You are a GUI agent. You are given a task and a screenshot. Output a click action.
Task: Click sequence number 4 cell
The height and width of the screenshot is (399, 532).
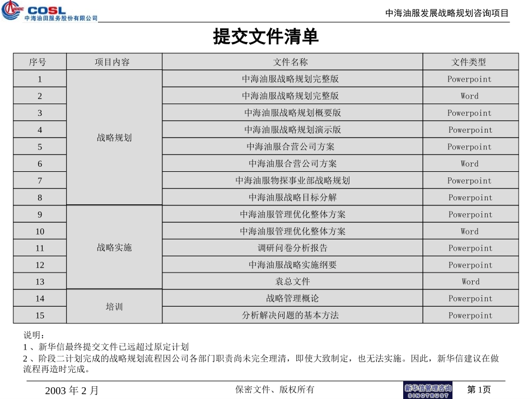click(x=40, y=129)
